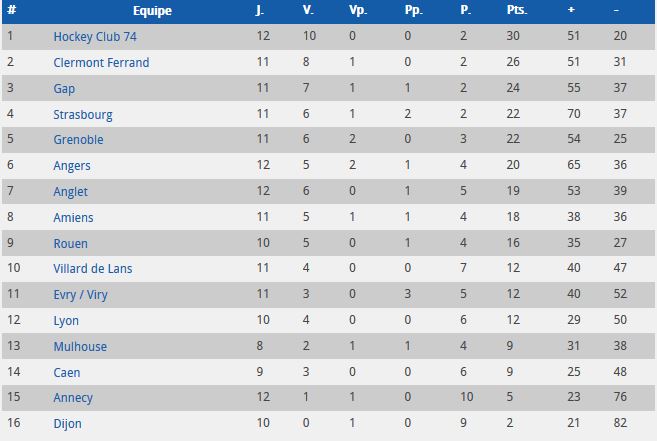Viewport: 657px width, 441px height.
Task: Select the Rouen team link
Action: [70, 243]
